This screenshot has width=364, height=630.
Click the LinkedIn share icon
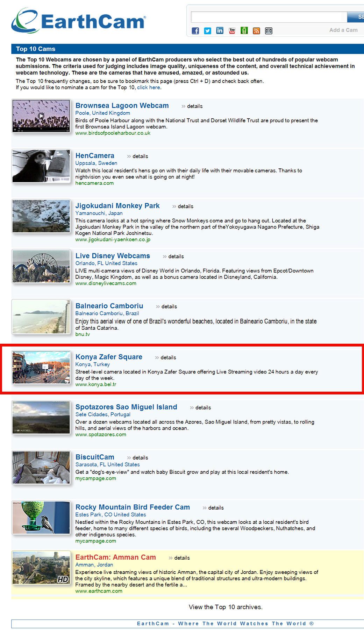(220, 31)
